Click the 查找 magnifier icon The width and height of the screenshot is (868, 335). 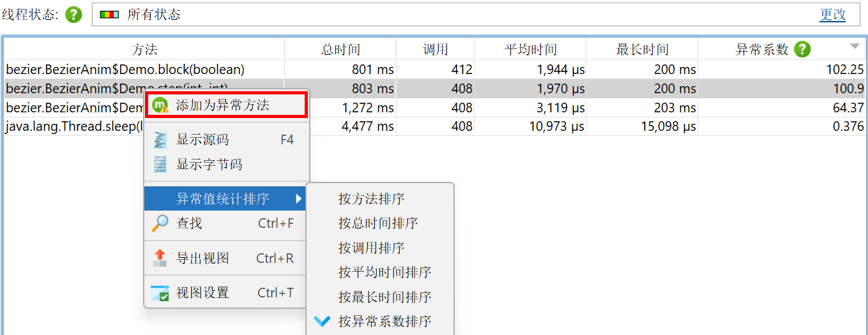(160, 223)
